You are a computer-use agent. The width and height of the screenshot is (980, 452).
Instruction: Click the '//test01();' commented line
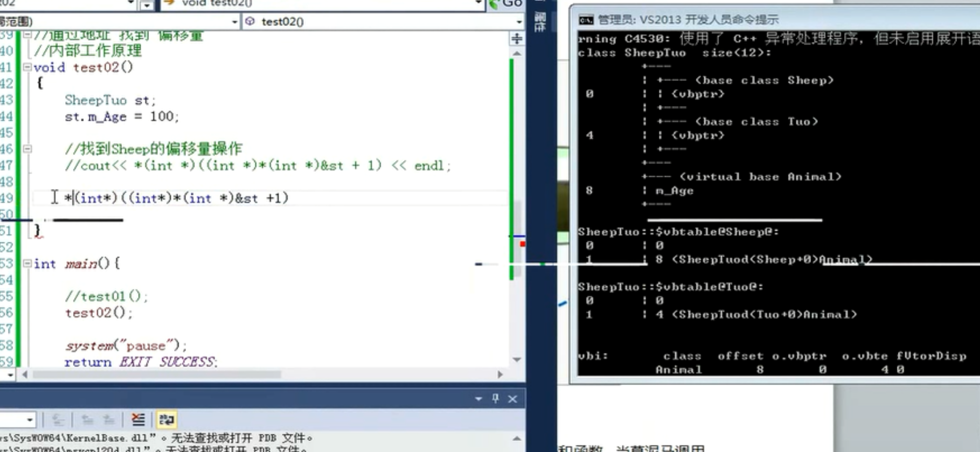point(106,296)
